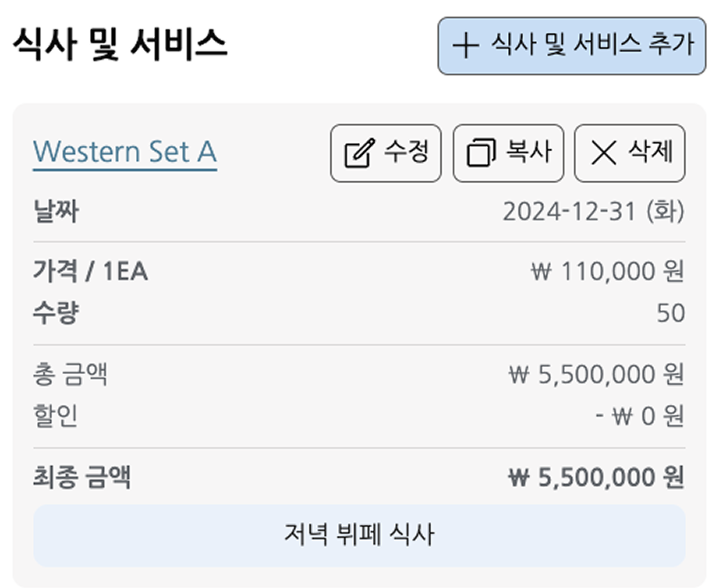Remove Western Set A with 삭제 label
This screenshot has height=588, width=719.
coord(651,152)
